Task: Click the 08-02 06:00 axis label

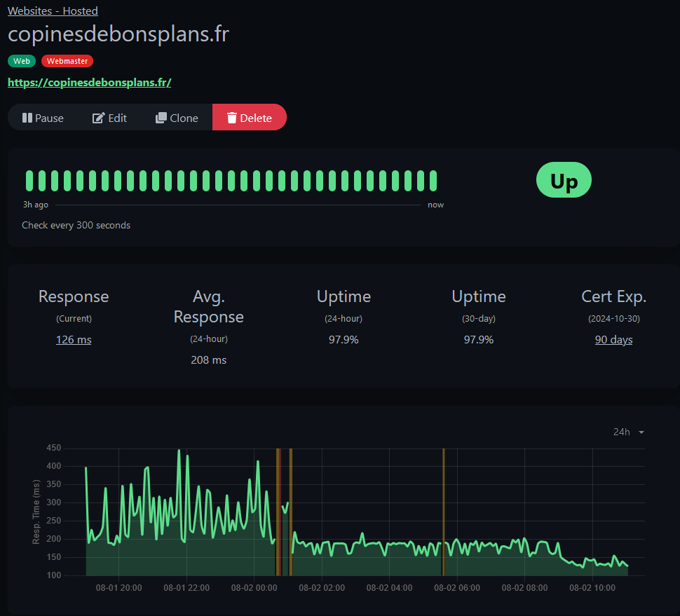Action: (457, 588)
